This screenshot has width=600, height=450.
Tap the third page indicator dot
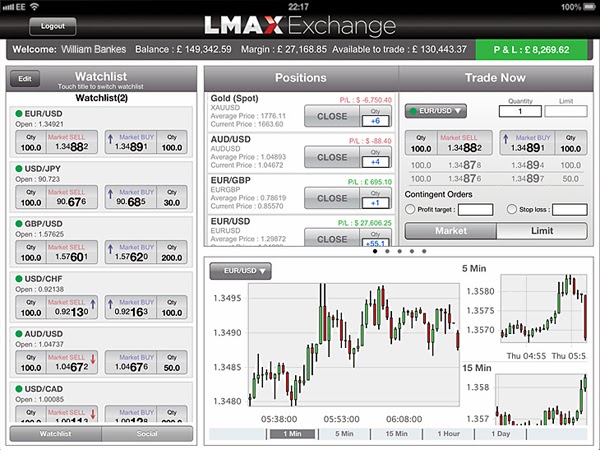[399, 251]
